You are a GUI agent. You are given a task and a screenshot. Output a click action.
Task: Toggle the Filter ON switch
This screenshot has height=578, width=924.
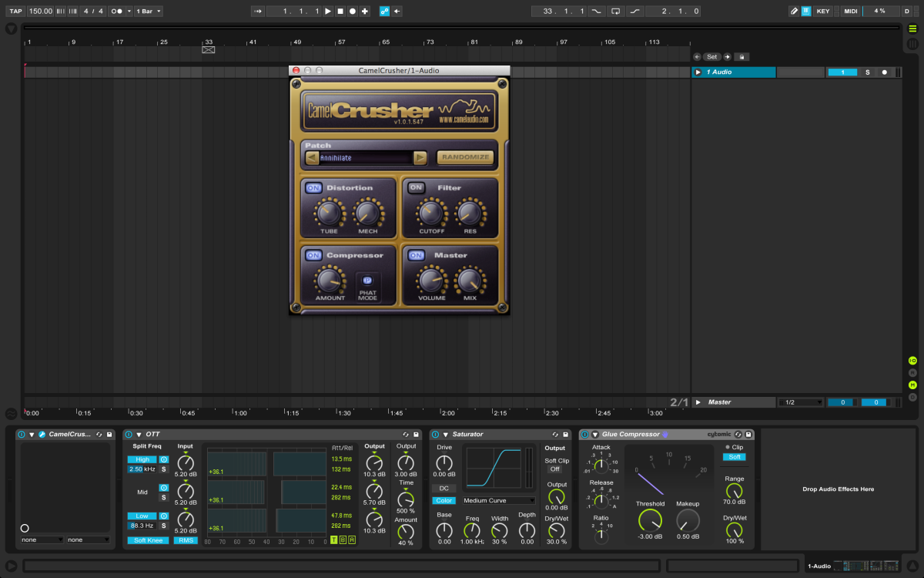click(417, 188)
